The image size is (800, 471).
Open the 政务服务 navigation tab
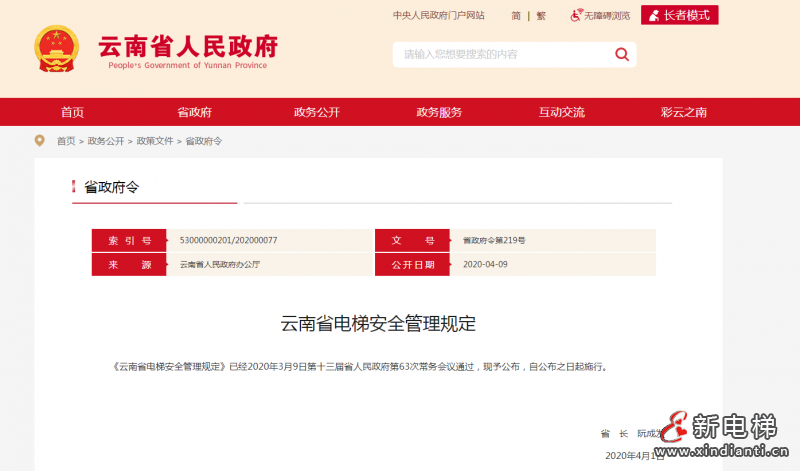pos(439,112)
